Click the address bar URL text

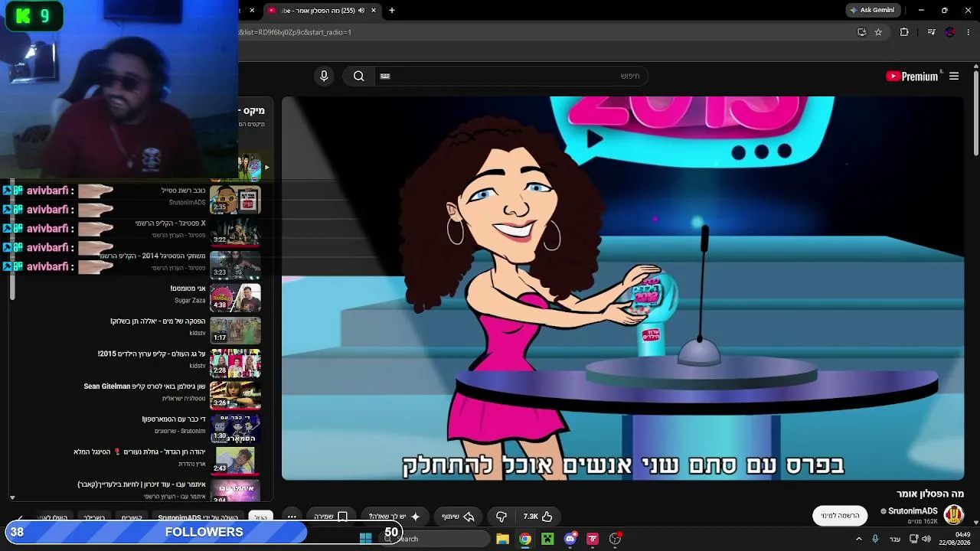point(295,32)
